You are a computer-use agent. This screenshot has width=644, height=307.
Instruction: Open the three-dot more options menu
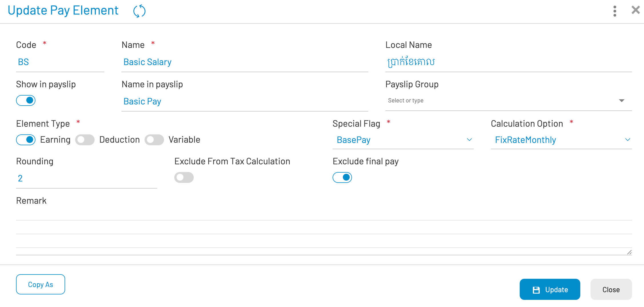[615, 11]
